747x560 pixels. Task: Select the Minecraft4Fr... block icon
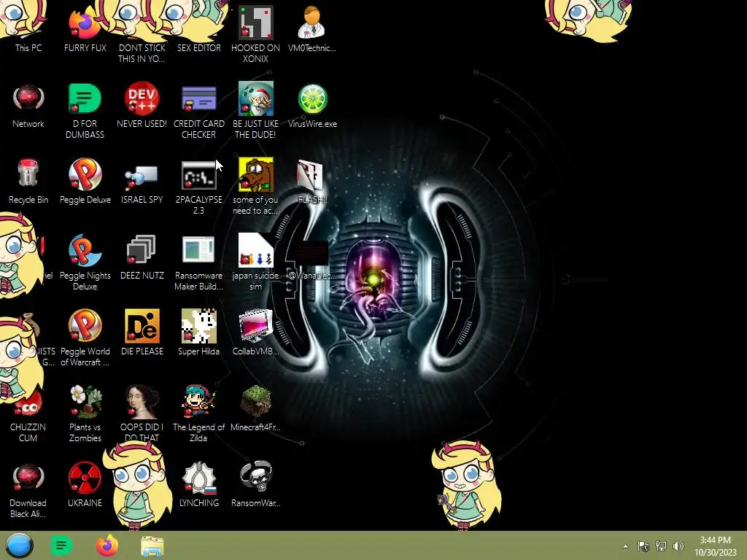pyautogui.click(x=255, y=409)
